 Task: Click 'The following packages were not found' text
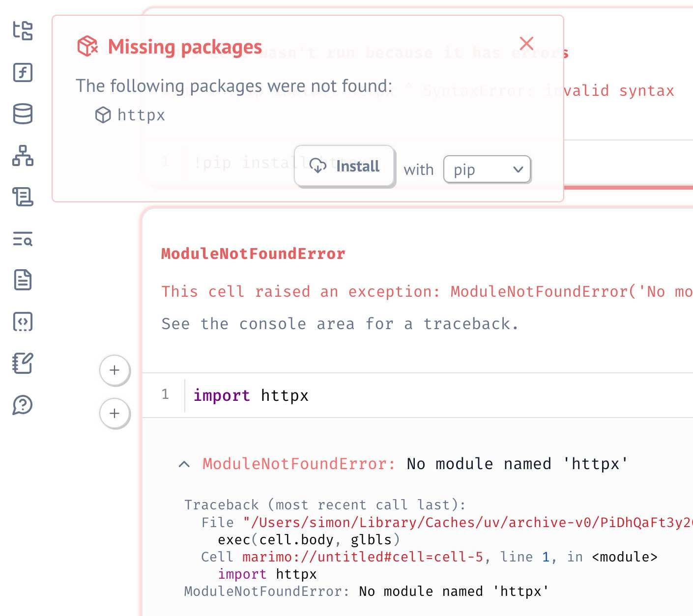[234, 86]
